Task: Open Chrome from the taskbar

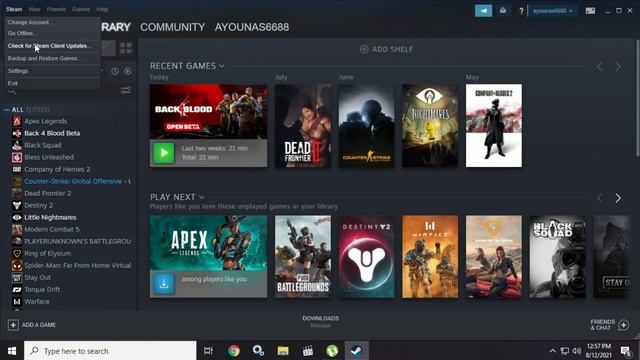Action: [234, 351]
